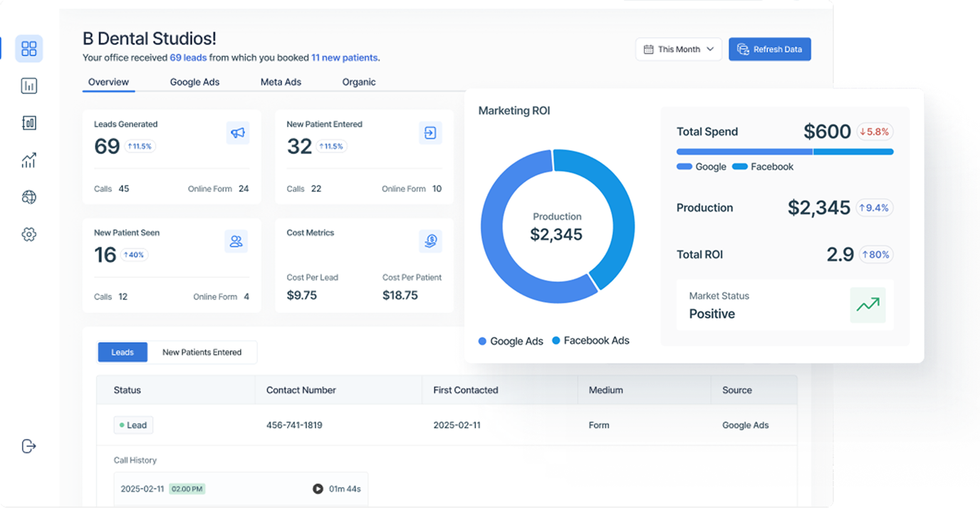Click the 02.00 PM time badge
Image resolution: width=980 pixels, height=515 pixels.
(x=187, y=489)
